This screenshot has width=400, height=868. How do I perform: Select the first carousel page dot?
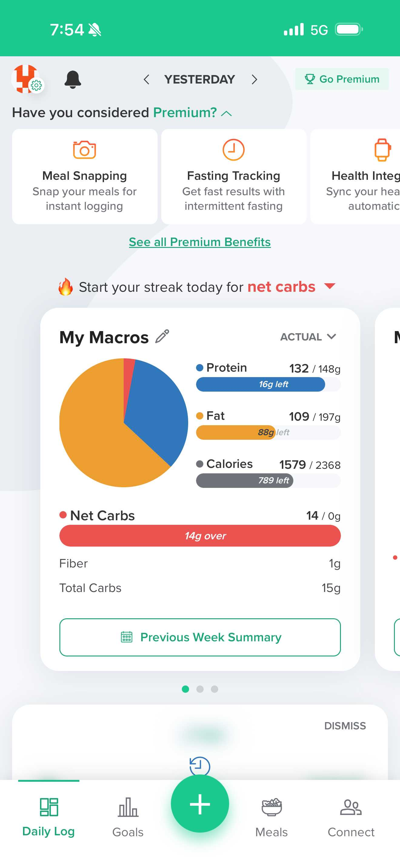[x=185, y=689]
